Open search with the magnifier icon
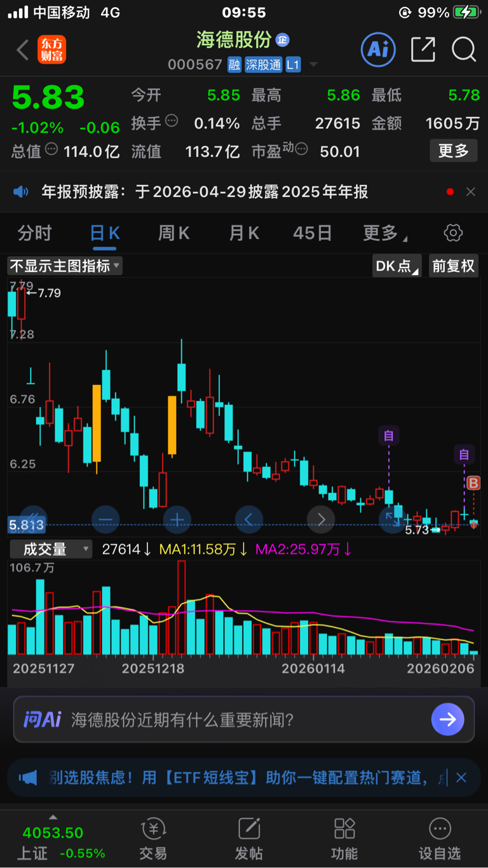 [x=464, y=50]
